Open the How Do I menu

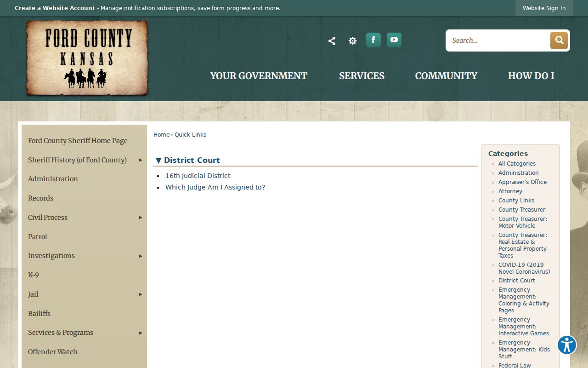(531, 76)
